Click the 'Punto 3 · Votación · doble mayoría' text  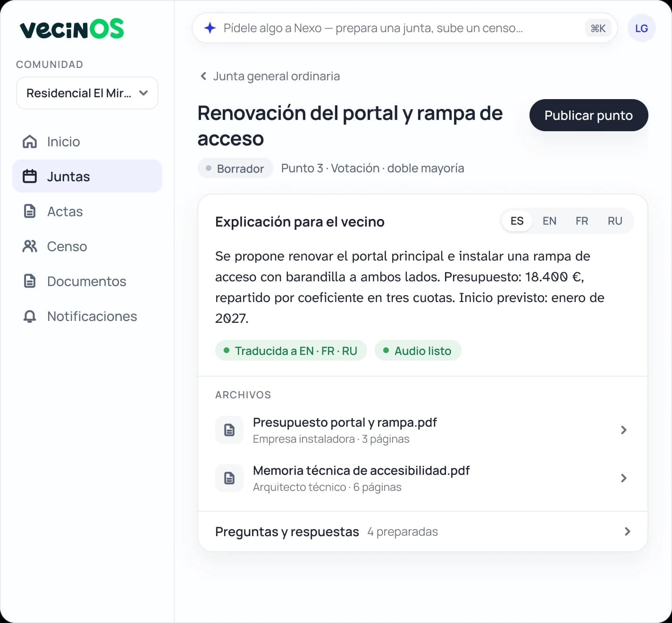[x=372, y=168]
